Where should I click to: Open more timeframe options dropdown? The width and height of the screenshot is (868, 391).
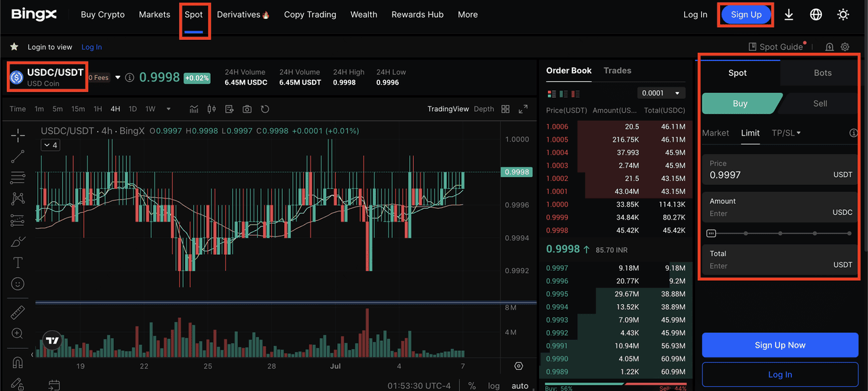point(168,109)
